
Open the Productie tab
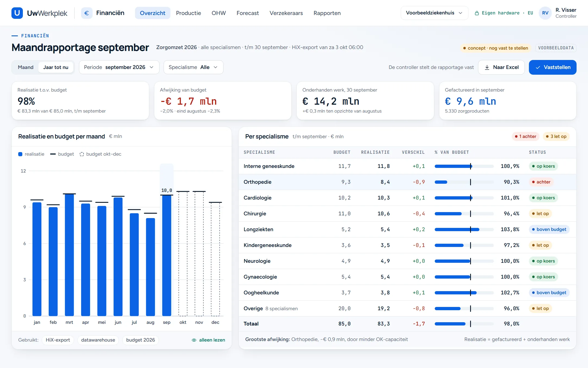[x=188, y=13]
